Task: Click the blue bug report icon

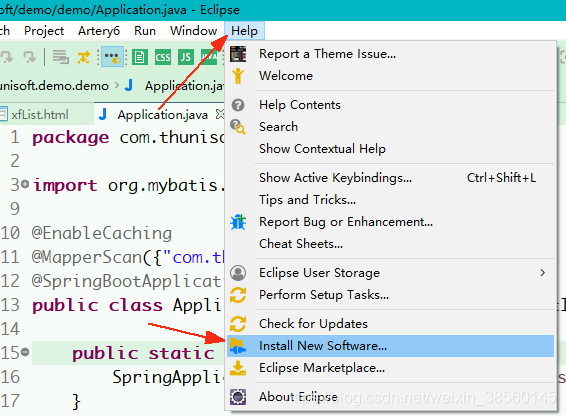Action: (x=238, y=222)
